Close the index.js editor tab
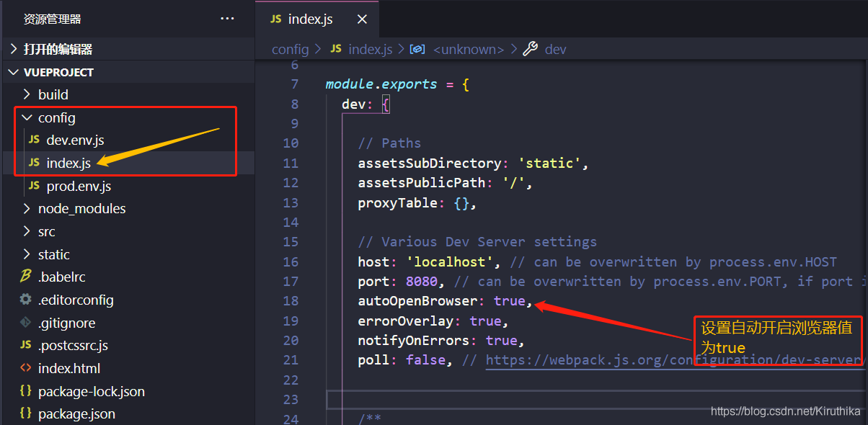Image resolution: width=868 pixels, height=425 pixels. click(x=363, y=19)
